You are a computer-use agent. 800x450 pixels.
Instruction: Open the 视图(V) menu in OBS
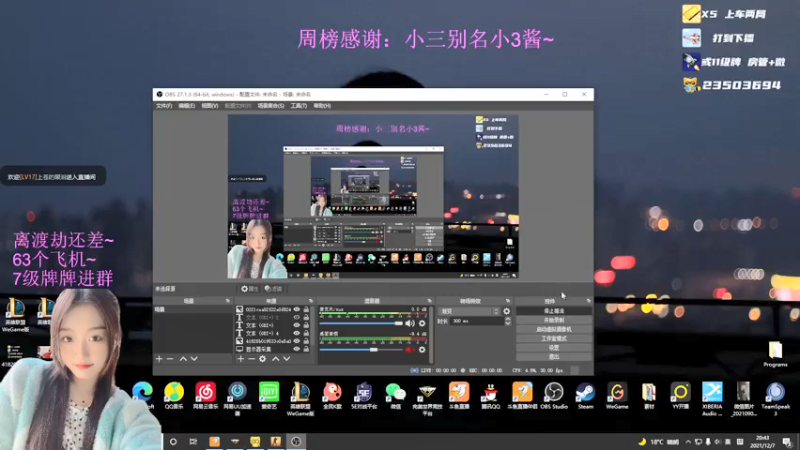(210, 106)
